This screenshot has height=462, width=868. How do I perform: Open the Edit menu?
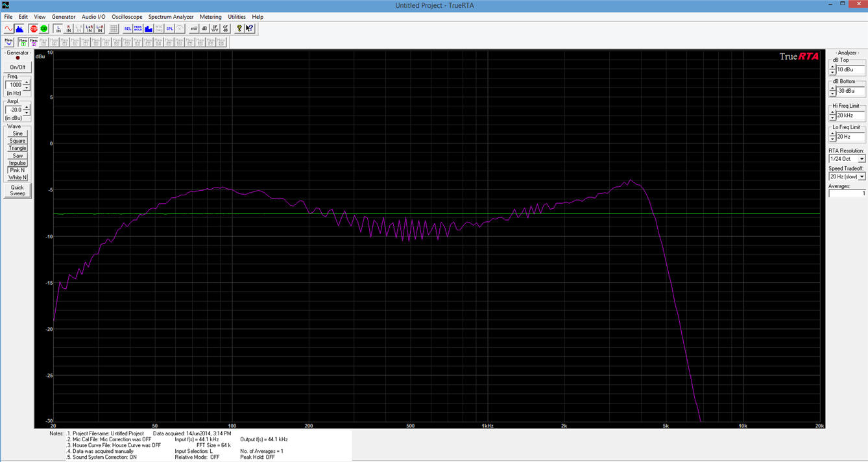23,17
